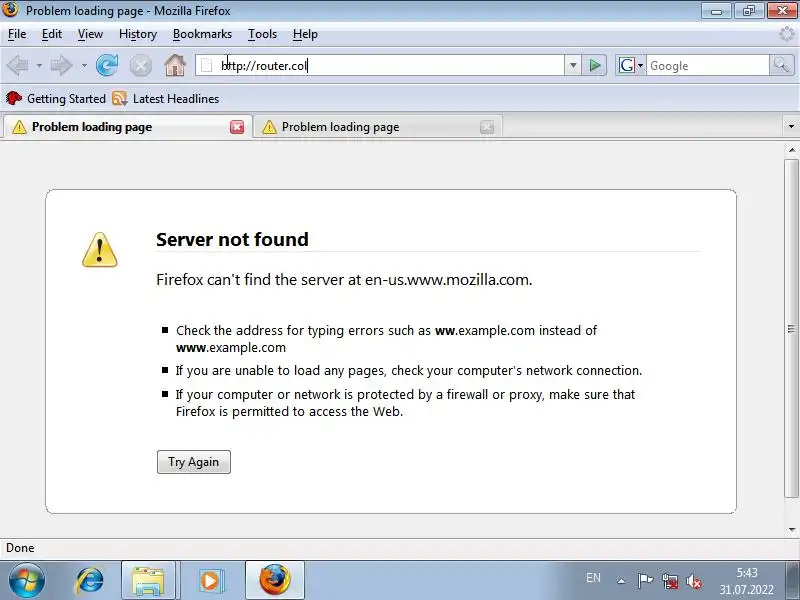Click the Firefox throbber activity icon

click(788, 34)
